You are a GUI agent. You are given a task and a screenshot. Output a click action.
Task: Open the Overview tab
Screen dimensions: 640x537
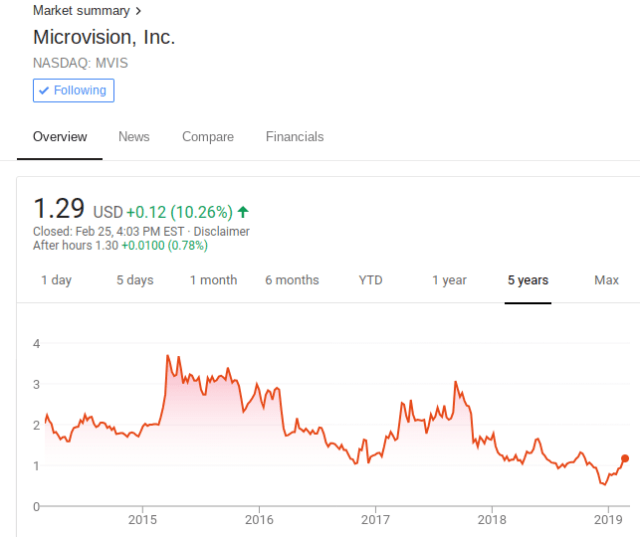click(x=59, y=137)
